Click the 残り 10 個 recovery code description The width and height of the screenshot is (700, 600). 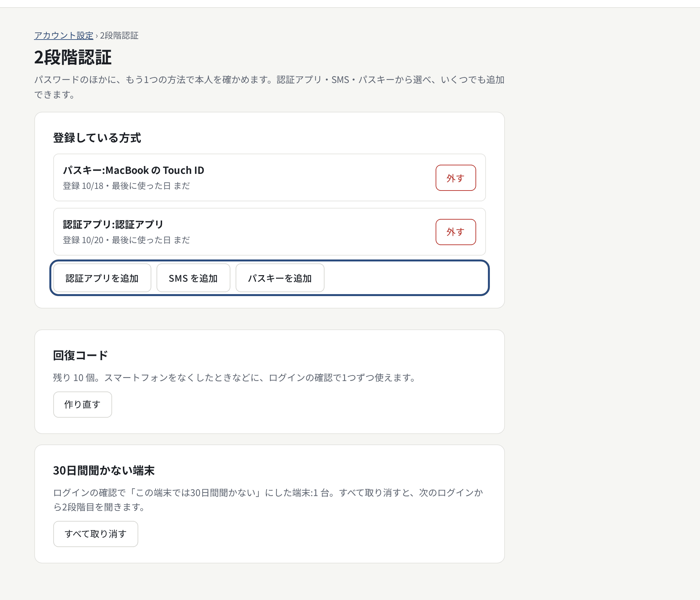pos(236,378)
